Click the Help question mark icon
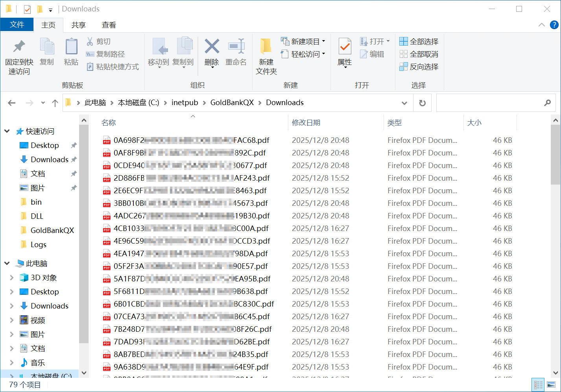This screenshot has width=561, height=392. (x=554, y=25)
